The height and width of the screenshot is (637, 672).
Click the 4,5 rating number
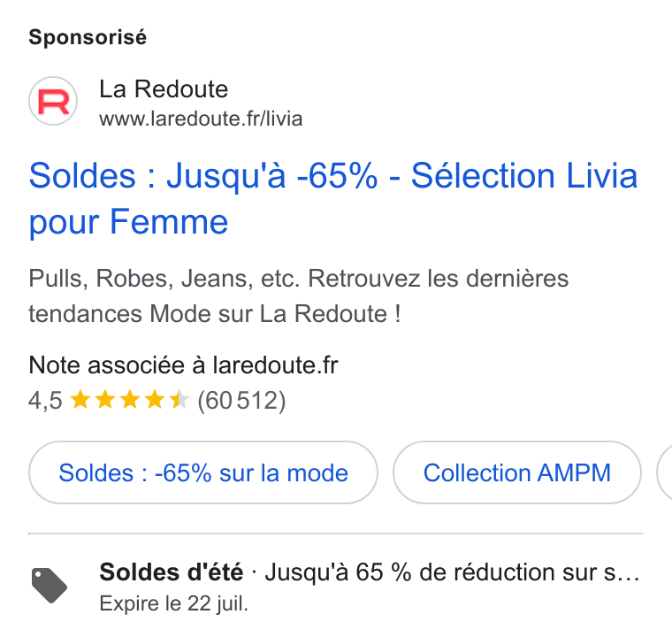pos(45,401)
